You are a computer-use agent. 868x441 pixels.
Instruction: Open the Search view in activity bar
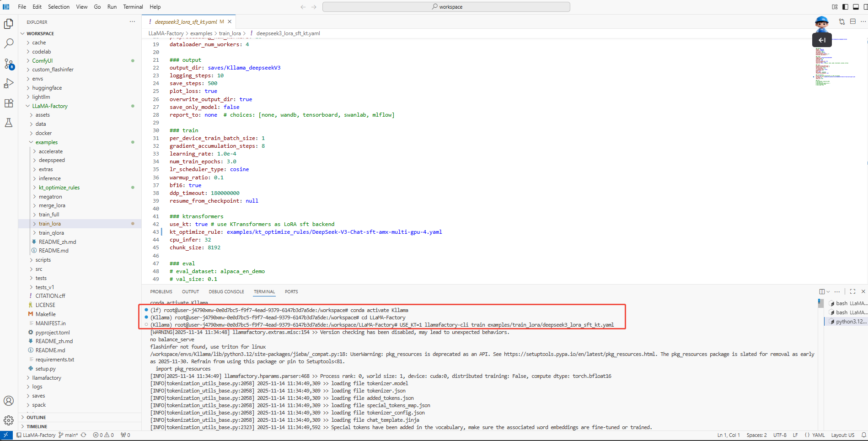point(9,43)
